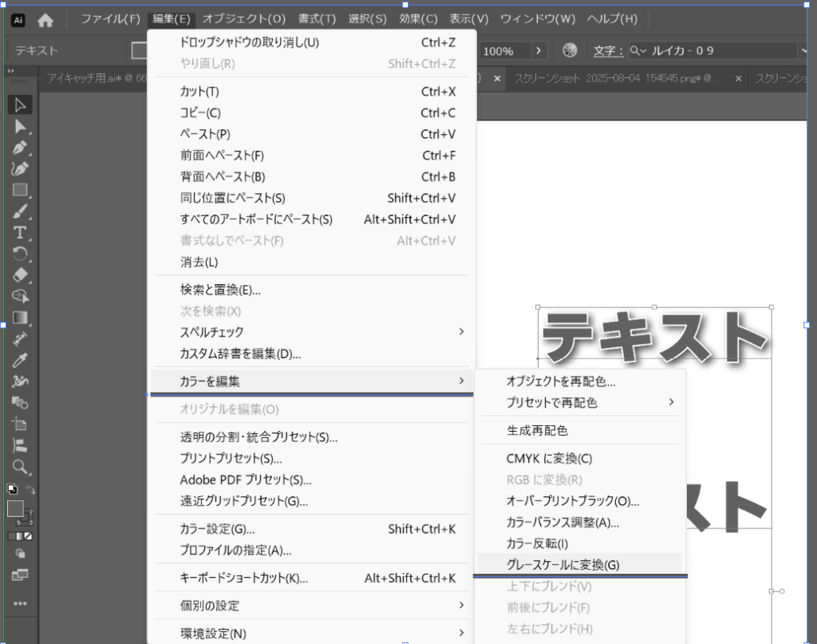Viewport: 817px width, 644px height.
Task: Switch to the スクリーンショット 2025-08-04 154545.png tab
Action: [x=617, y=78]
